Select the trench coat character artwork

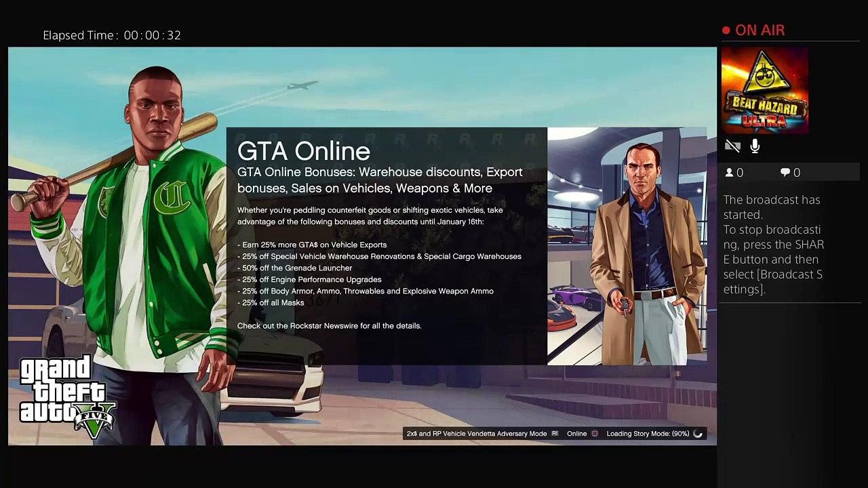pos(627,246)
